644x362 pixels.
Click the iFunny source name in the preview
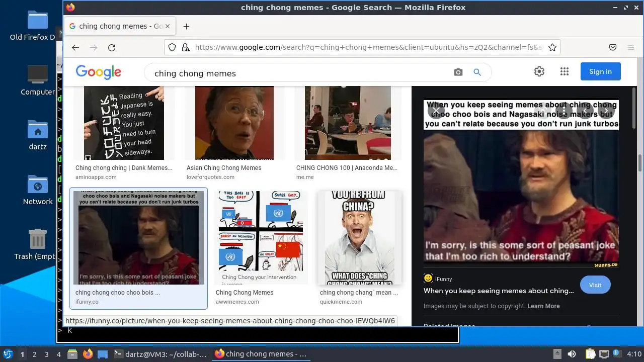[443, 279]
